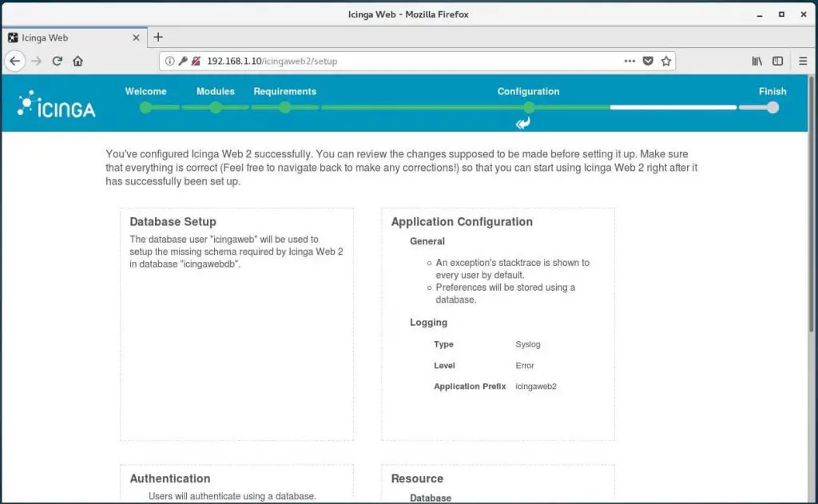Click the General subheading
The width and height of the screenshot is (818, 504).
click(427, 241)
